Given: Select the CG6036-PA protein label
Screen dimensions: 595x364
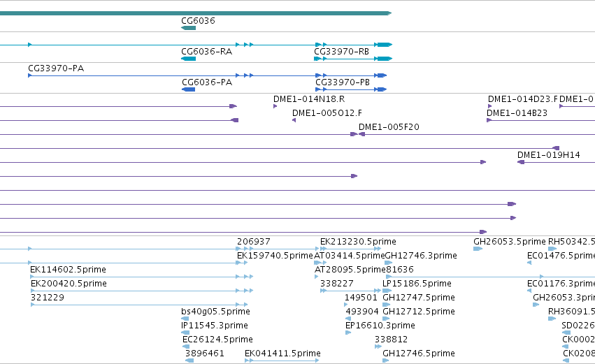Looking at the screenshot, I should 207,82.
